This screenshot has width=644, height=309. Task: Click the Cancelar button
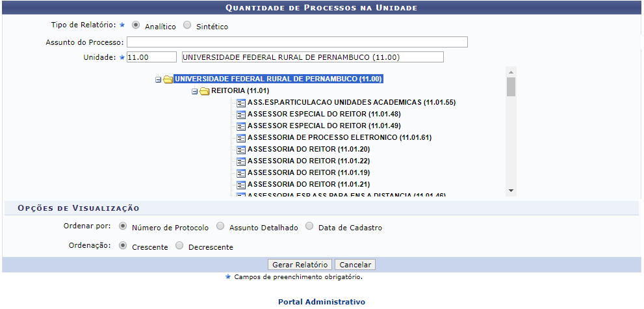(x=355, y=265)
